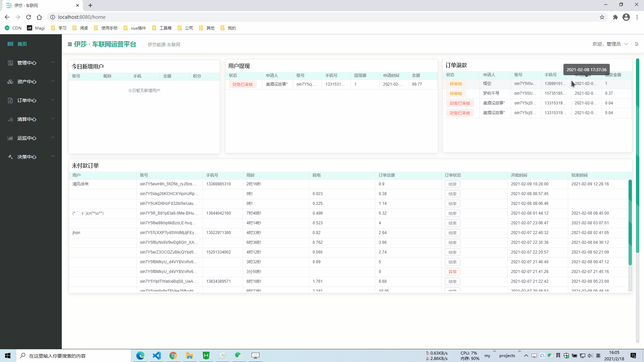Go to browser home page icon

[39, 17]
